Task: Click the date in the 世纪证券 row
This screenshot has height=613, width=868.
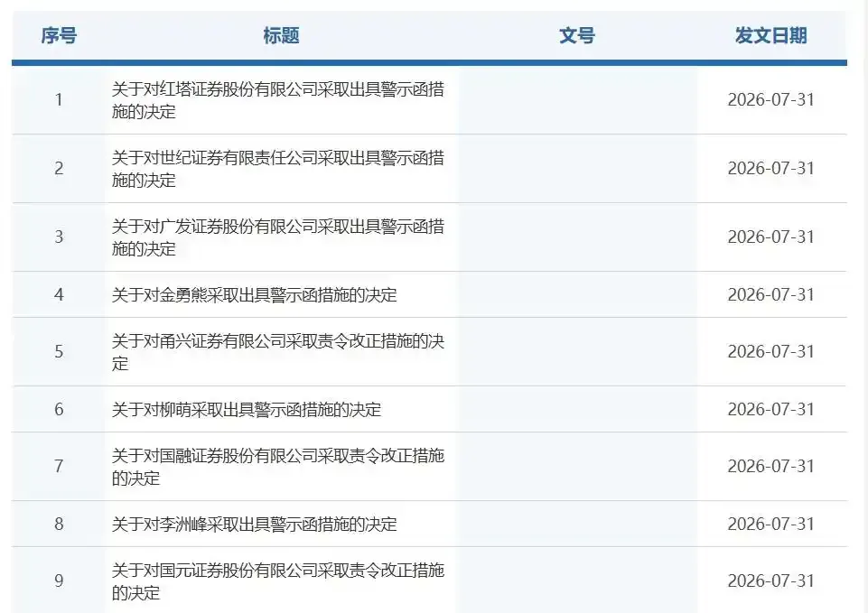Action: click(771, 169)
